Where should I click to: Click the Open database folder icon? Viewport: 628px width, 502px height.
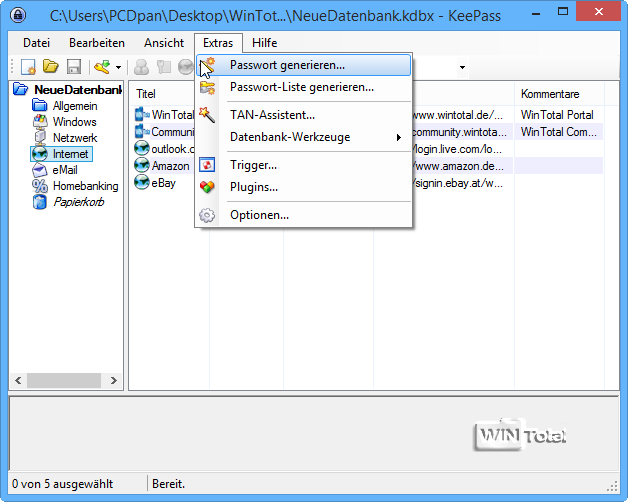[51, 66]
